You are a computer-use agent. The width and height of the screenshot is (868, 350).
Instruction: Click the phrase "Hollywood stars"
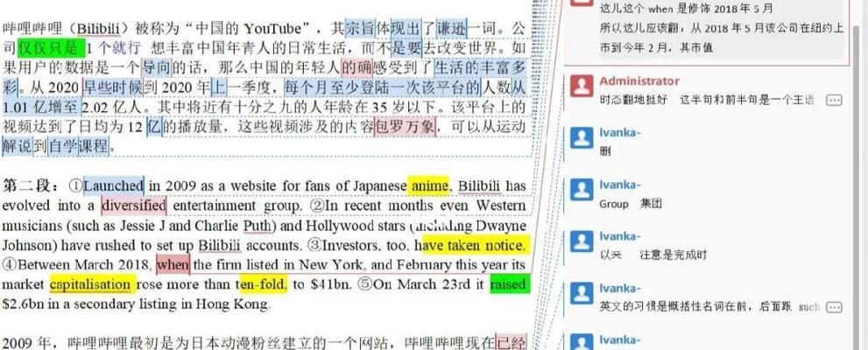coord(354,226)
